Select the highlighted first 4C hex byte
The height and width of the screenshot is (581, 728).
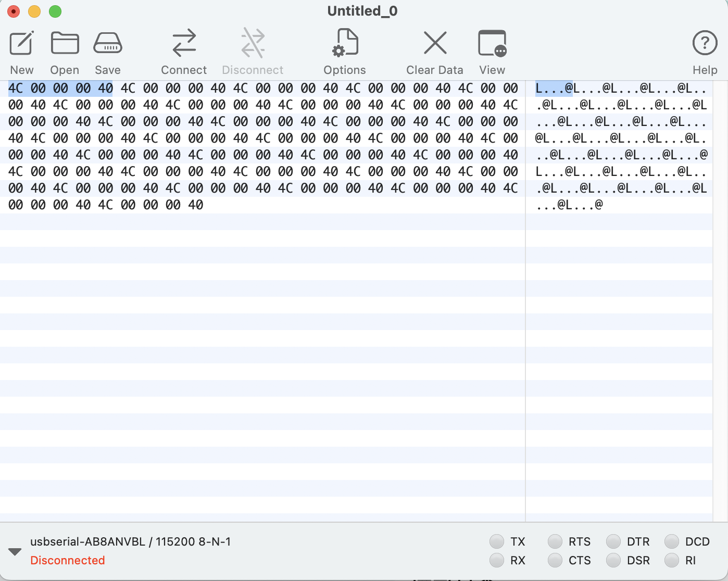[16, 89]
